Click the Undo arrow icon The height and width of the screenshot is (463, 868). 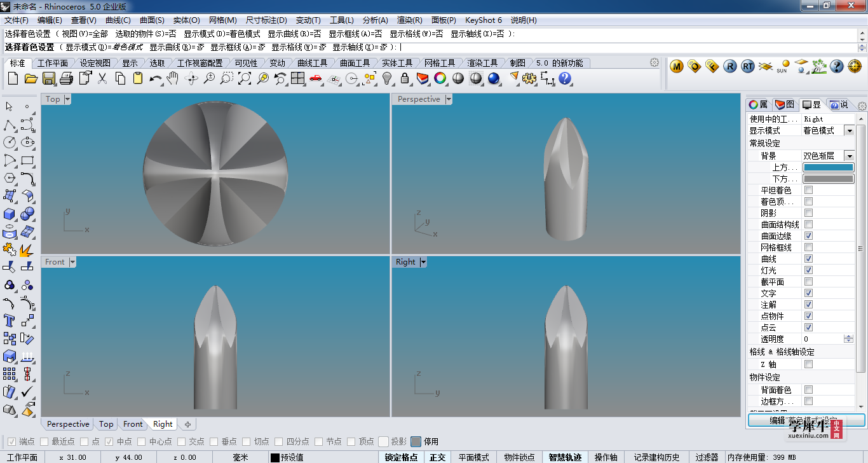coord(156,78)
